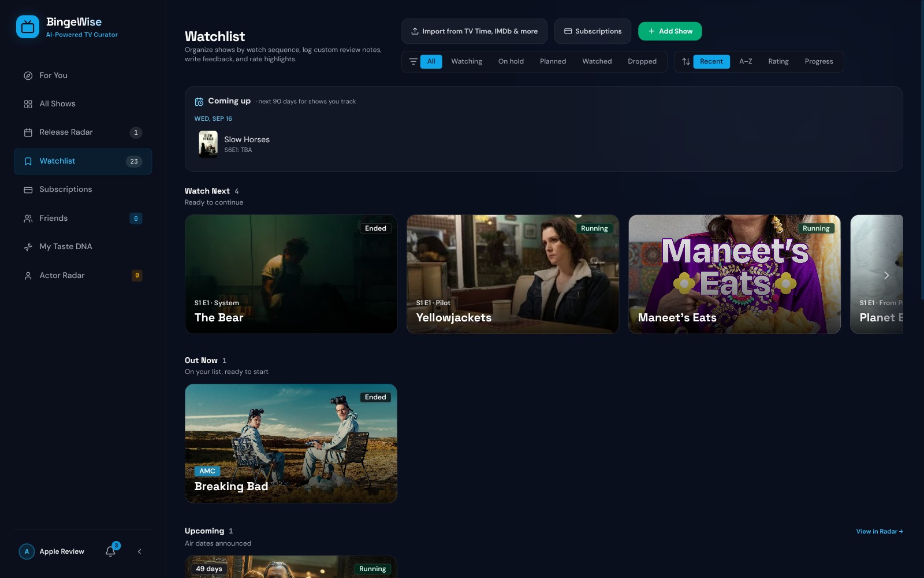The image size is (924, 578).
Task: Open the partially visible Planet show card
Action: point(877,274)
